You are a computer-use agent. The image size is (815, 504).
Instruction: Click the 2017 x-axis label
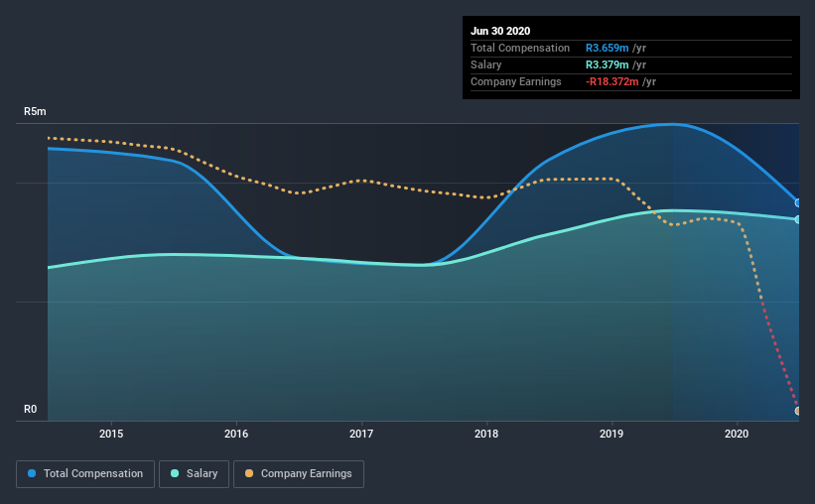tap(361, 434)
